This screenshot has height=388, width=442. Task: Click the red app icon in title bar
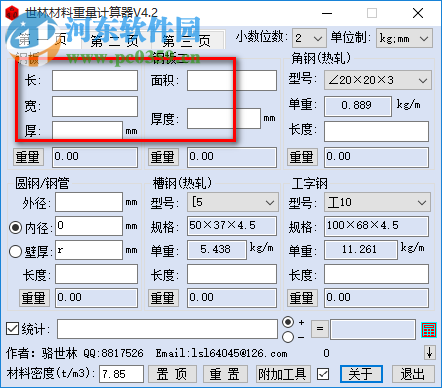[12, 13]
